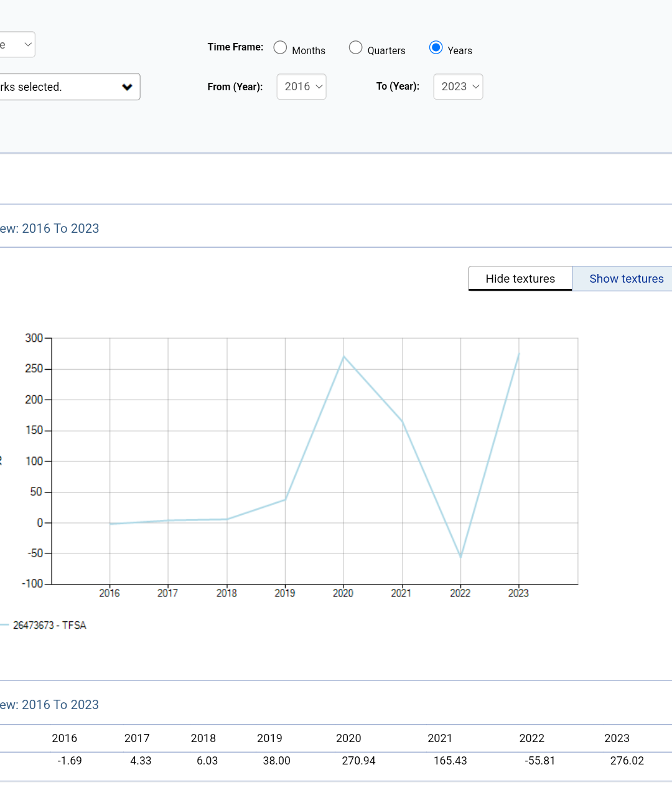The image size is (672, 790).
Task: Click the Time Frame label
Action: 235,47
